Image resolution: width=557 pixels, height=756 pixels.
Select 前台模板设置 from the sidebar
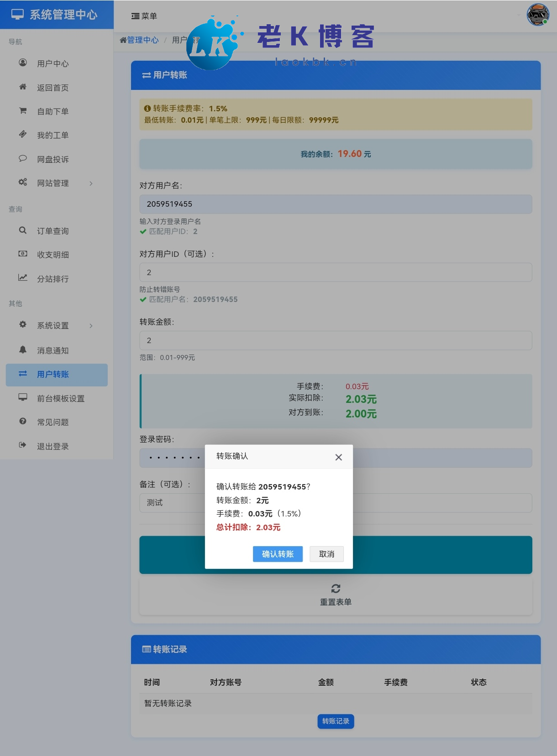coord(60,398)
